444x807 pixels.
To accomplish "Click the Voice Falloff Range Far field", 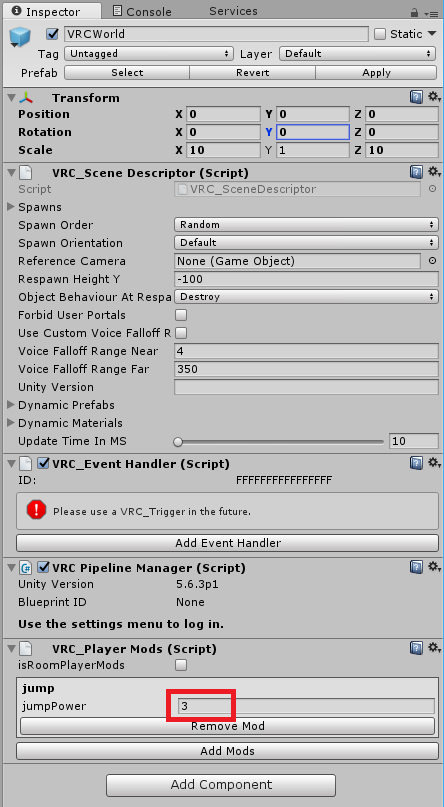I will point(306,369).
